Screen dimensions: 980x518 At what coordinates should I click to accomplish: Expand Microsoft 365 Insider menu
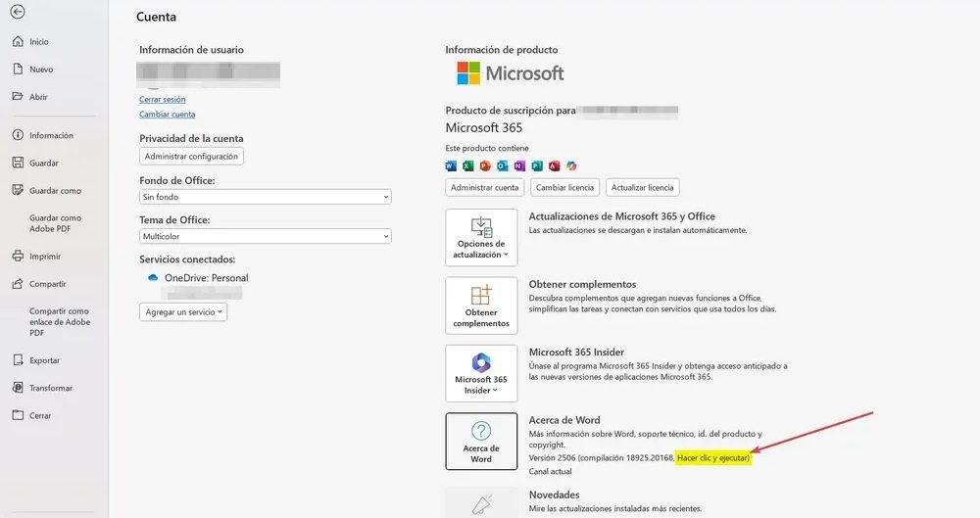(x=481, y=374)
